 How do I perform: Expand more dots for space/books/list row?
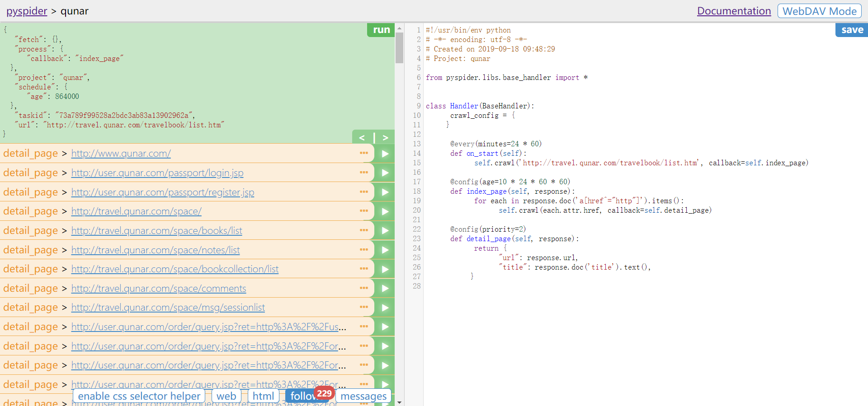point(364,230)
